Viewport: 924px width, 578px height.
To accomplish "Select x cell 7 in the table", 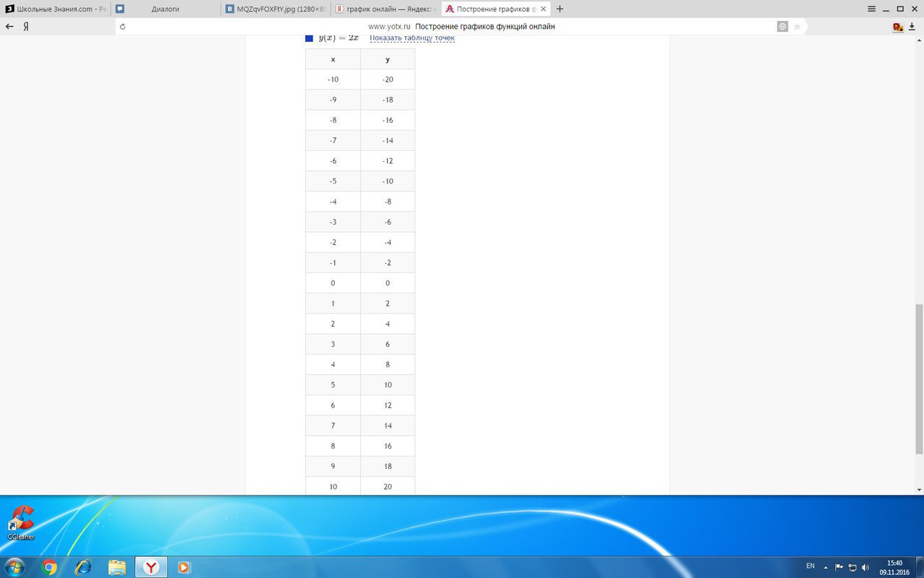I will (x=333, y=426).
